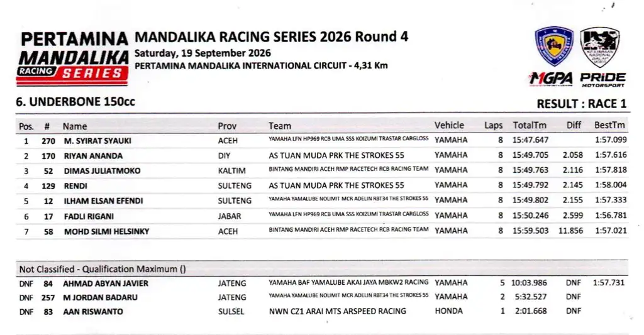Viewport: 644px width, 335px height.
Task: Select the 6. UNDERBONE 150cc class title
Action: [x=75, y=102]
